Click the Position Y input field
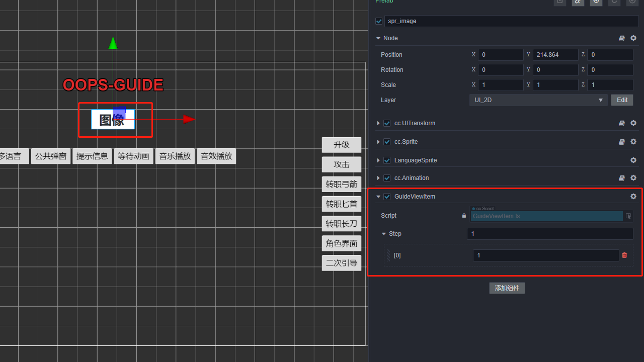Viewport: 644px width, 362px height. (555, 55)
